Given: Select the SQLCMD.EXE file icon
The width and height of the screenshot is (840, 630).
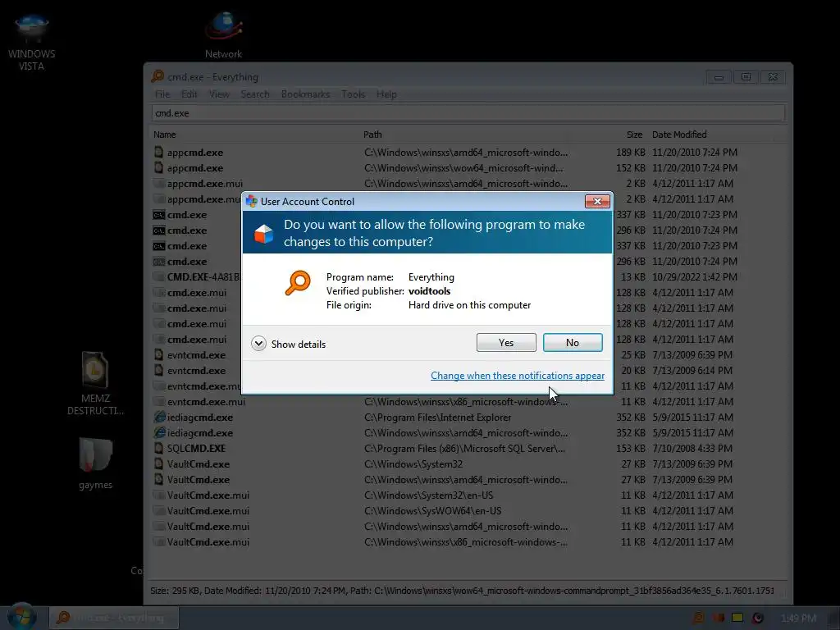Looking at the screenshot, I should [x=158, y=448].
